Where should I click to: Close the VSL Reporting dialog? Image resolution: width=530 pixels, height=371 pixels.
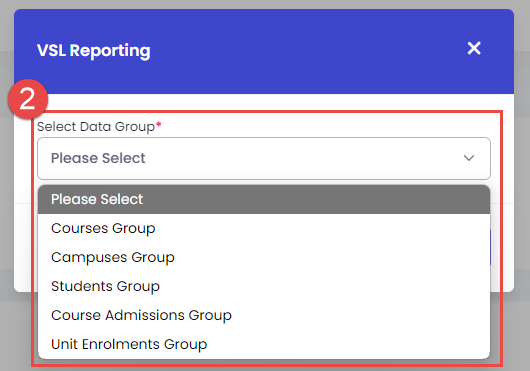click(x=474, y=48)
